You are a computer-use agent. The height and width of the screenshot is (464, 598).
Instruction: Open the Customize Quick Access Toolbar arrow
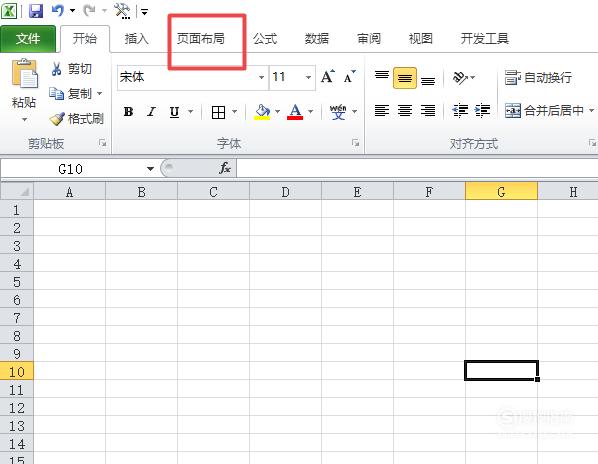(144, 12)
